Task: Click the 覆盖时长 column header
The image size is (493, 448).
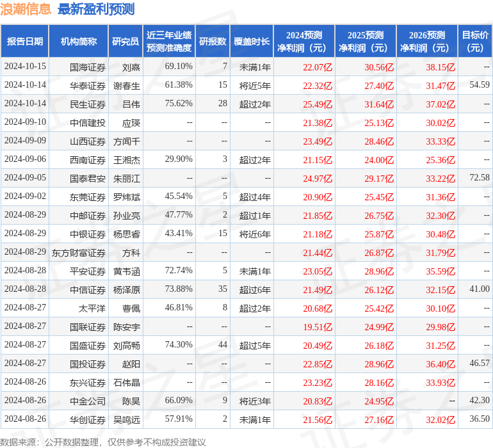Action: click(252, 41)
